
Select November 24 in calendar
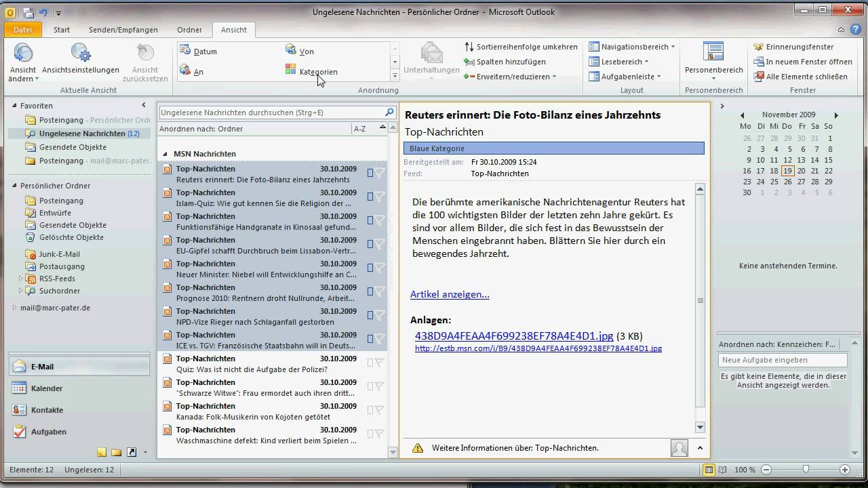tap(761, 182)
